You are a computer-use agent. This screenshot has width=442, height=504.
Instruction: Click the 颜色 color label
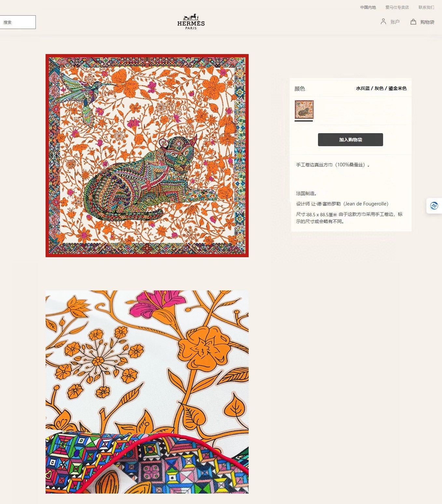[300, 89]
